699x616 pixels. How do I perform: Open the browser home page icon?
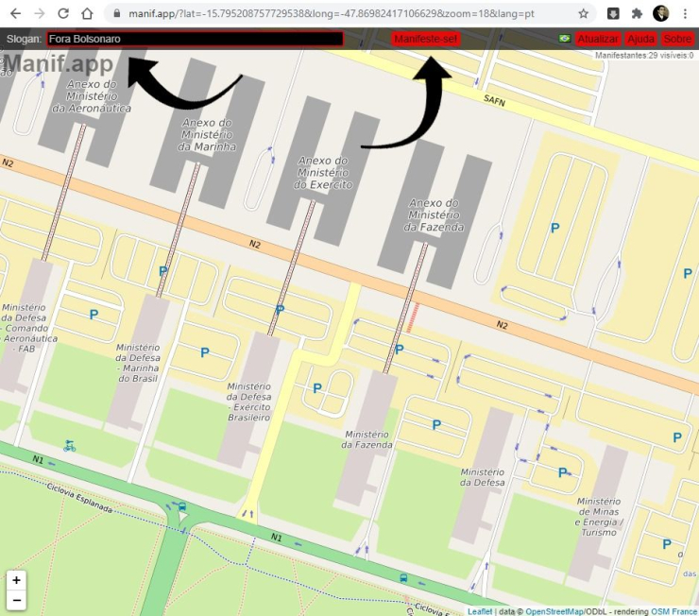[x=87, y=13]
